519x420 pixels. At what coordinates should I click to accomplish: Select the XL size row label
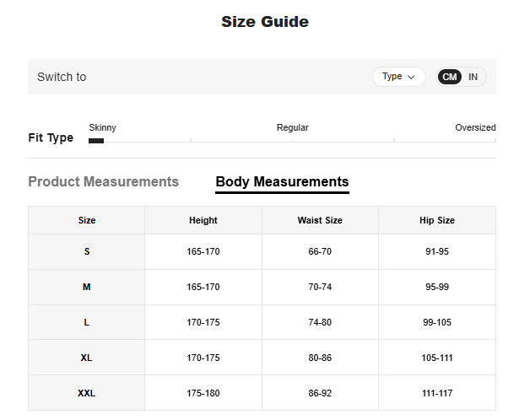87,358
